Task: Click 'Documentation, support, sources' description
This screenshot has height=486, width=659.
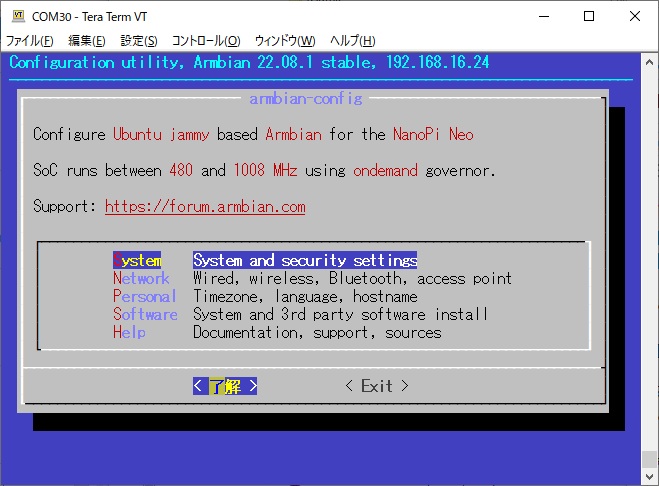Action: (x=317, y=333)
